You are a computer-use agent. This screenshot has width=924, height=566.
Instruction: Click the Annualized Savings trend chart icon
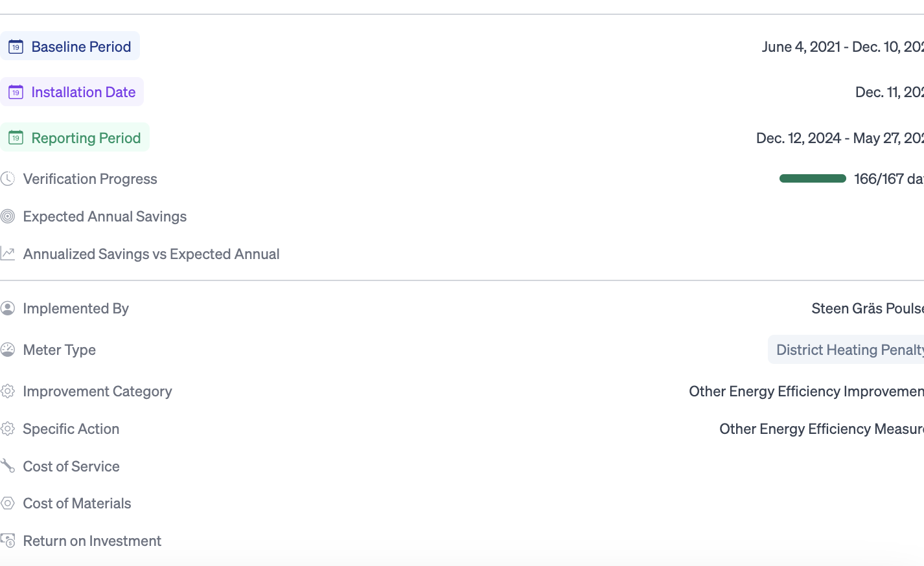(8, 254)
